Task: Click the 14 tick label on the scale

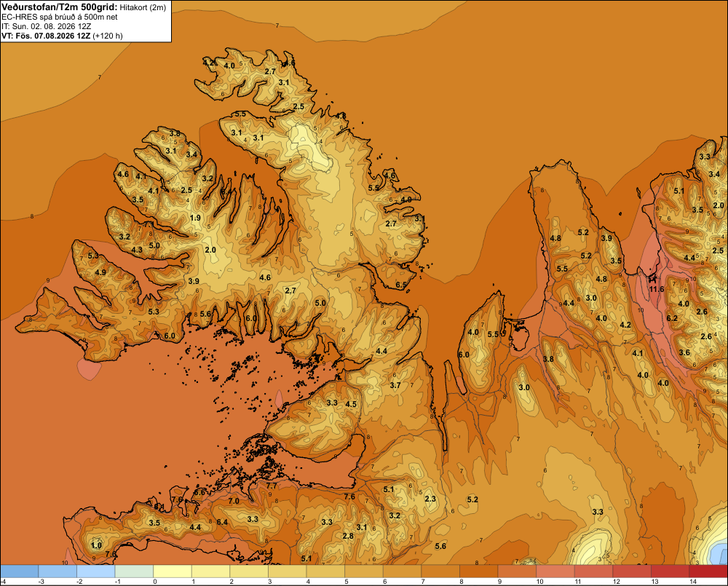Action: click(693, 582)
